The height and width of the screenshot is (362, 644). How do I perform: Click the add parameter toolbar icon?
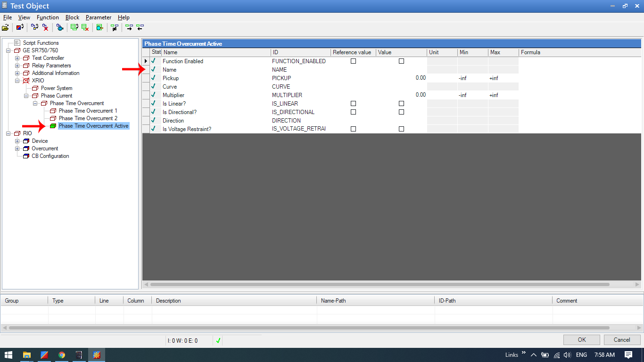click(74, 27)
